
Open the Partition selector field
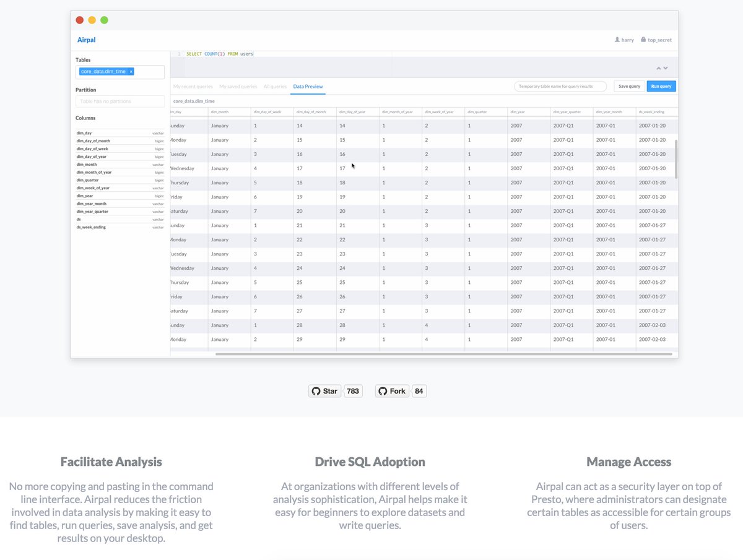pos(120,101)
